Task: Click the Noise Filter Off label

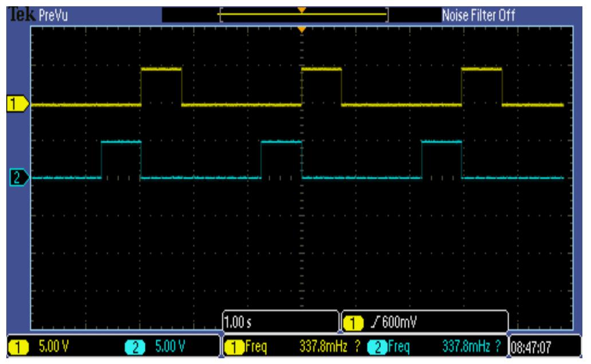Action: 478,15
